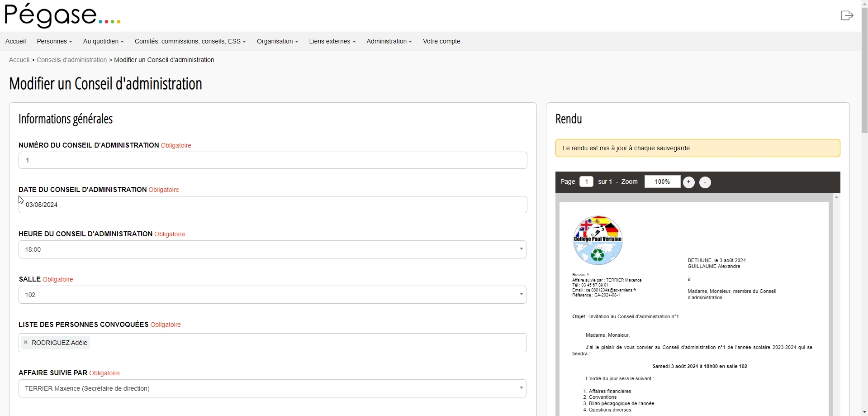Screen dimensions: 868x416
Task: Open the Liens externes menu
Action: tap(332, 41)
